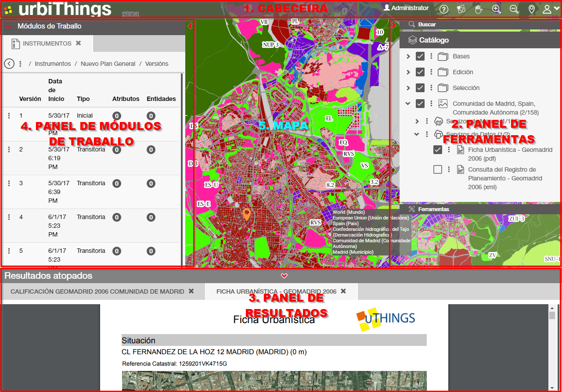Check Consulta del Registro de Planeamiento checkbox

click(438, 169)
